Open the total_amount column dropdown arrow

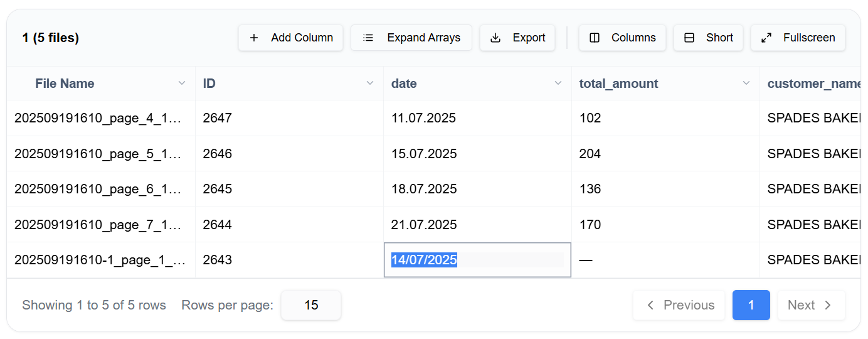coord(746,83)
